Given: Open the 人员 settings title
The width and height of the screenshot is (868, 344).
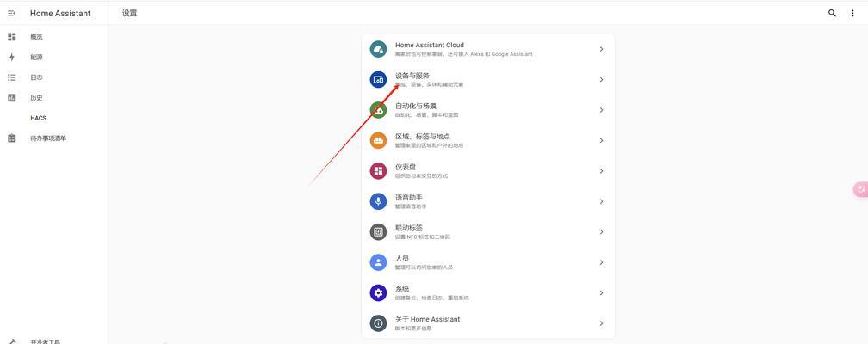Looking at the screenshot, I should pyautogui.click(x=402, y=258).
